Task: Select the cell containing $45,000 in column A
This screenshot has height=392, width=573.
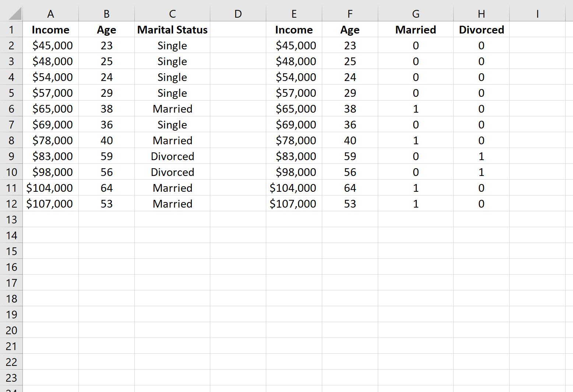Action: click(x=50, y=45)
